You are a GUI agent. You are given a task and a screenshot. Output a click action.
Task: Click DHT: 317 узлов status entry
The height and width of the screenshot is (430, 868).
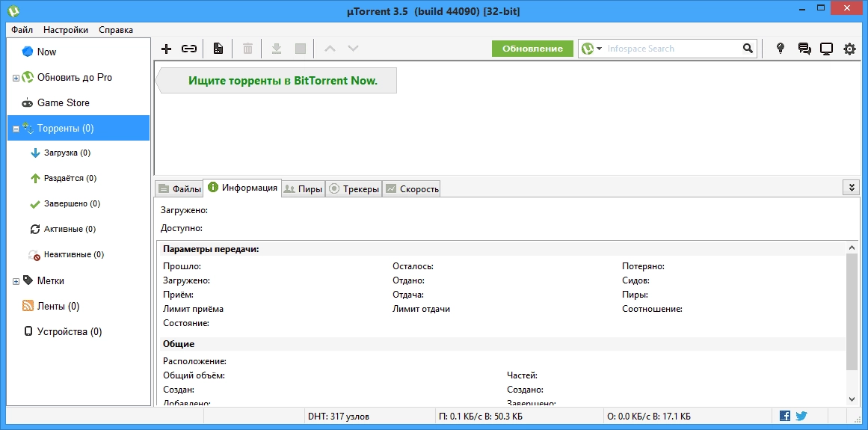pyautogui.click(x=338, y=416)
